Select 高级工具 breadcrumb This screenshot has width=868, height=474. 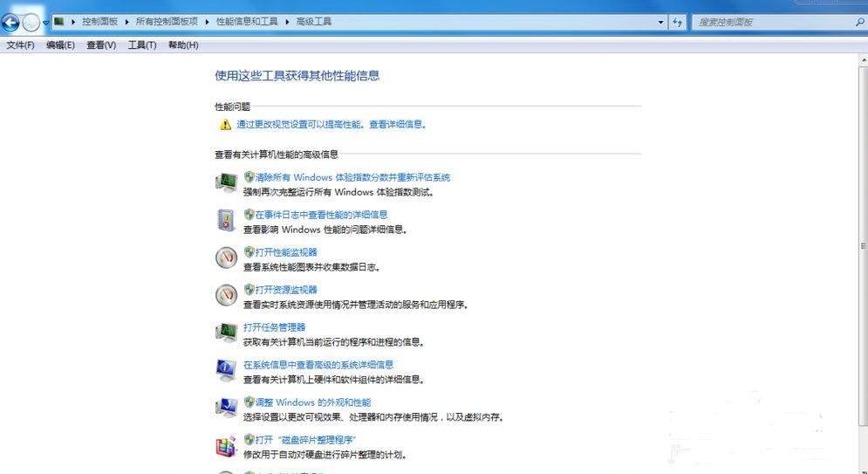314,22
